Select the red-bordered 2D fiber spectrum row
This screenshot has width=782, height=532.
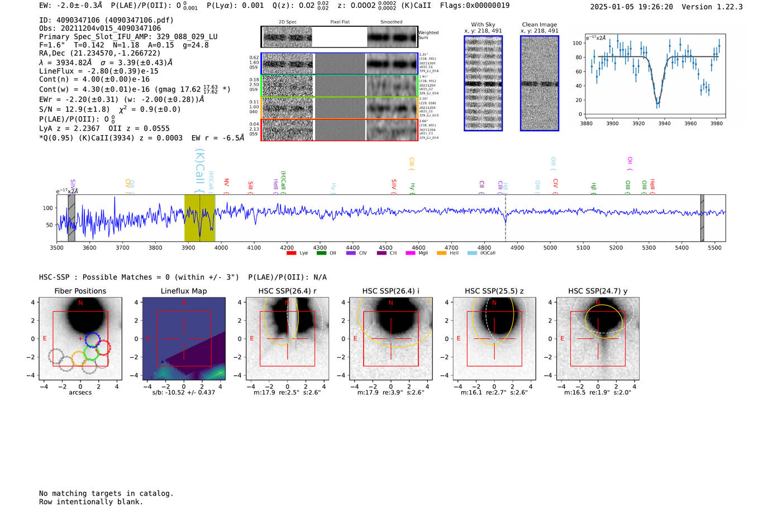point(339,130)
